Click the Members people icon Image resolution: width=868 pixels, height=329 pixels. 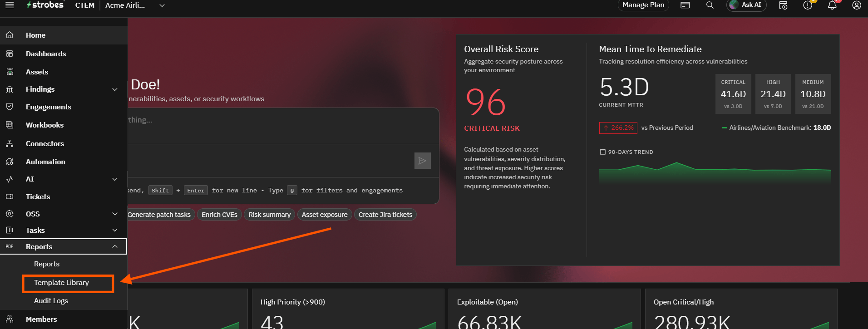click(10, 319)
